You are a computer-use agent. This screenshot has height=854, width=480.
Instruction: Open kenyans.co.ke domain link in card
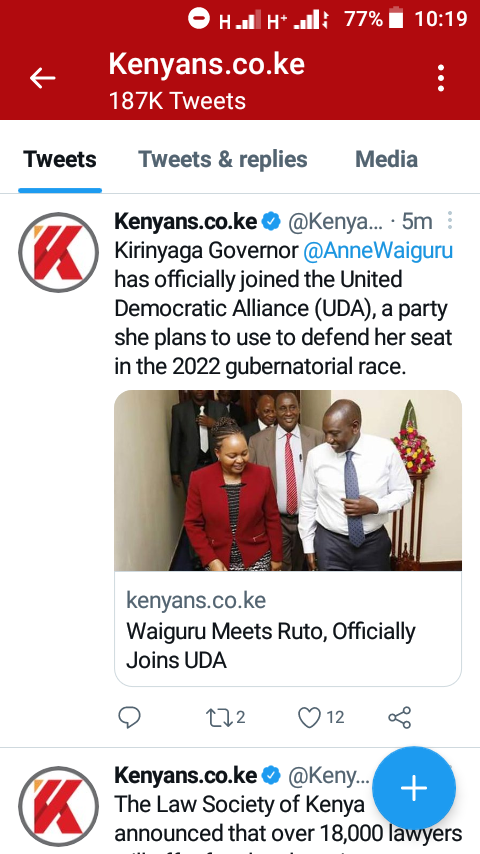click(x=196, y=601)
